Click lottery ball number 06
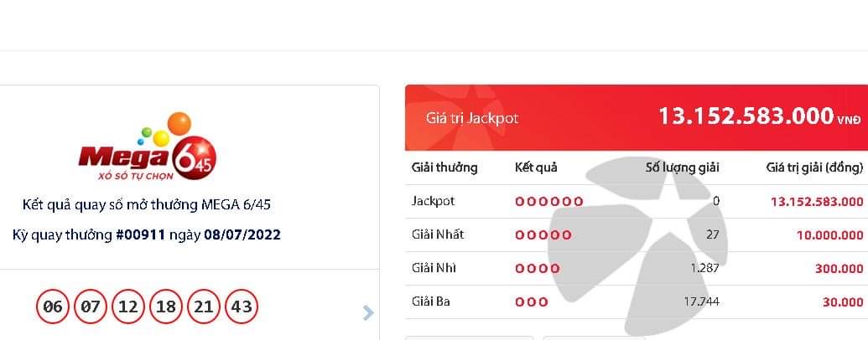The height and width of the screenshot is (340, 868). (53, 307)
